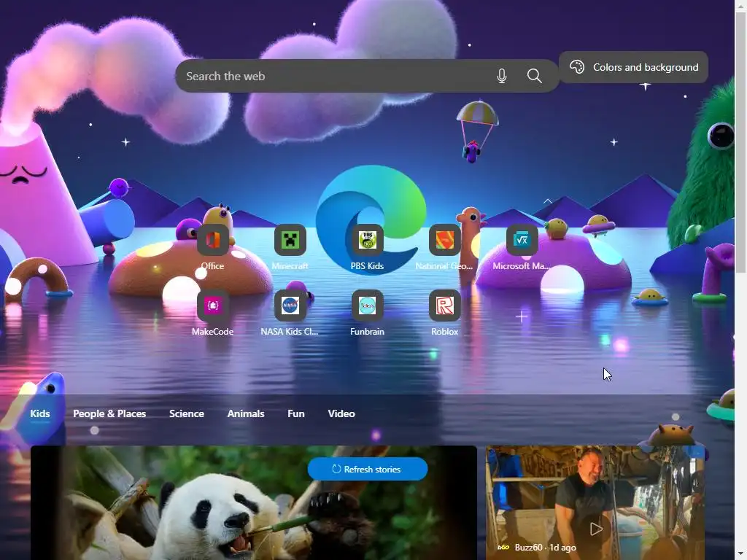This screenshot has width=747, height=560.
Task: Click the microphone voice search icon
Action: pos(502,76)
